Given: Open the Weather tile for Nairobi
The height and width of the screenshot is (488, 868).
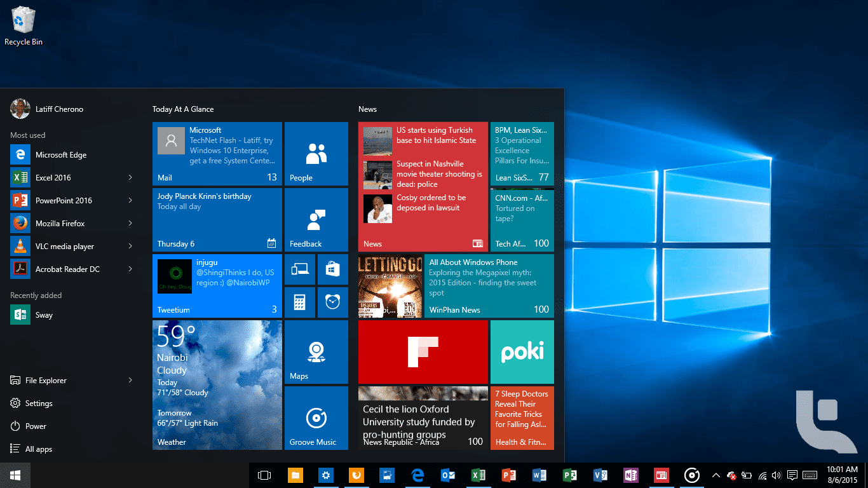Looking at the screenshot, I should 217,385.
